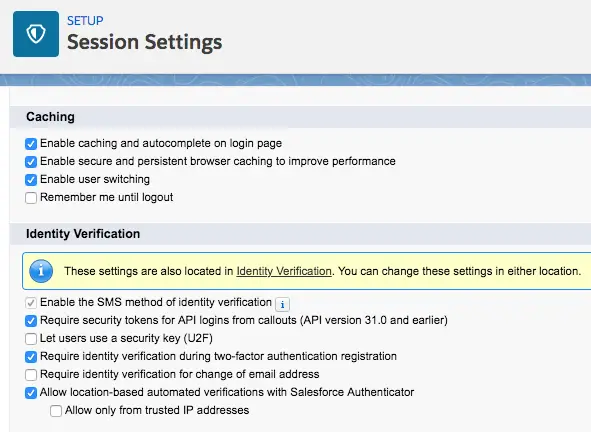This screenshot has height=432, width=591.
Task: Uncheck identity verification during two-factor registration
Action: click(x=31, y=357)
